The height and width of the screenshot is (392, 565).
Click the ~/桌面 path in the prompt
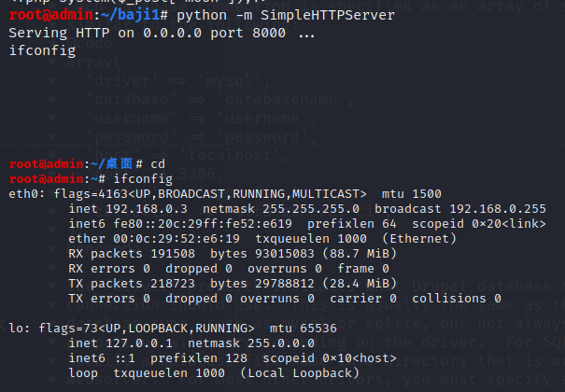pyautogui.click(x=112, y=164)
